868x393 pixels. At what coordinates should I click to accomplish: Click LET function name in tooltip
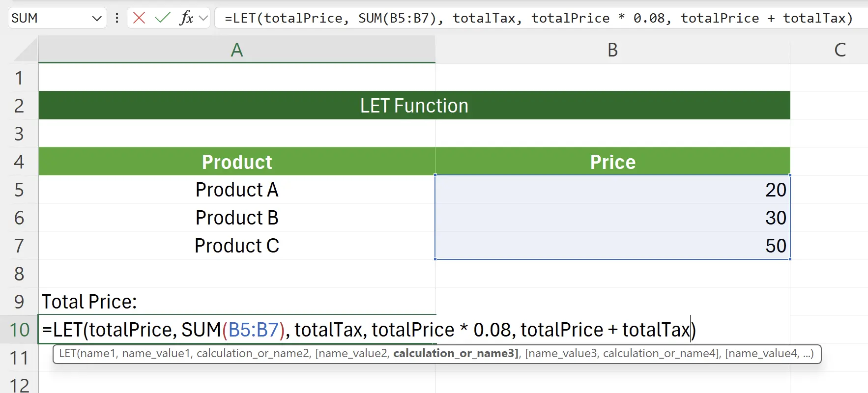[69, 353]
